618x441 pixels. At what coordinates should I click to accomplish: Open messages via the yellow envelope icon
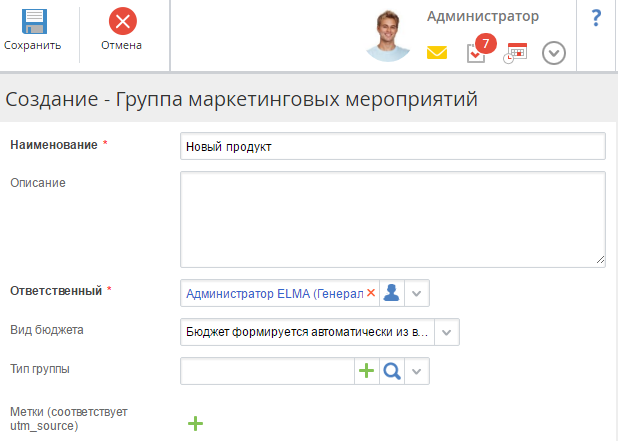pyautogui.click(x=437, y=53)
